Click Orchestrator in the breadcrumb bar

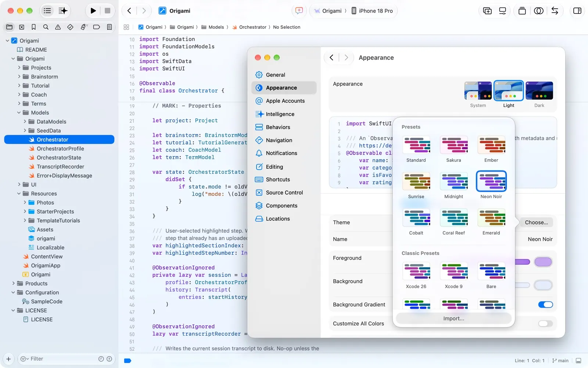(249, 27)
